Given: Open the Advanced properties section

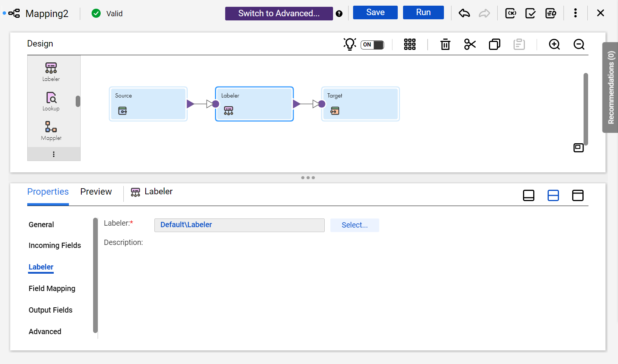Looking at the screenshot, I should pyautogui.click(x=45, y=331).
